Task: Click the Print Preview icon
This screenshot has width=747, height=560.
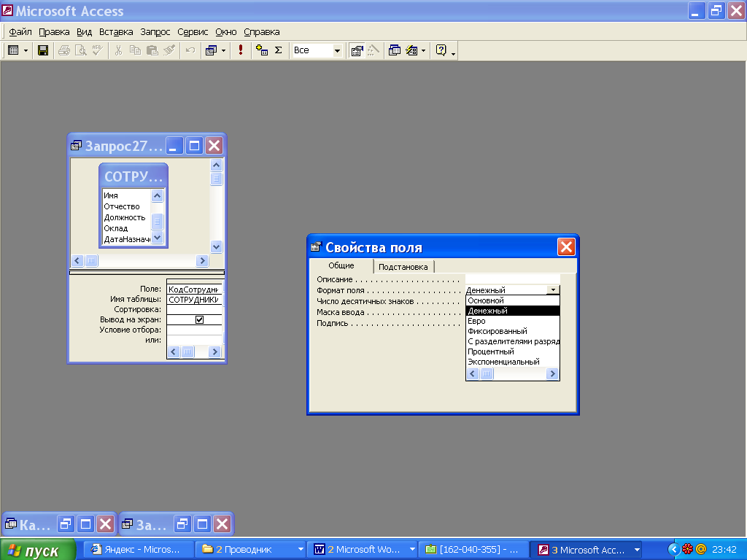Action: (x=80, y=50)
